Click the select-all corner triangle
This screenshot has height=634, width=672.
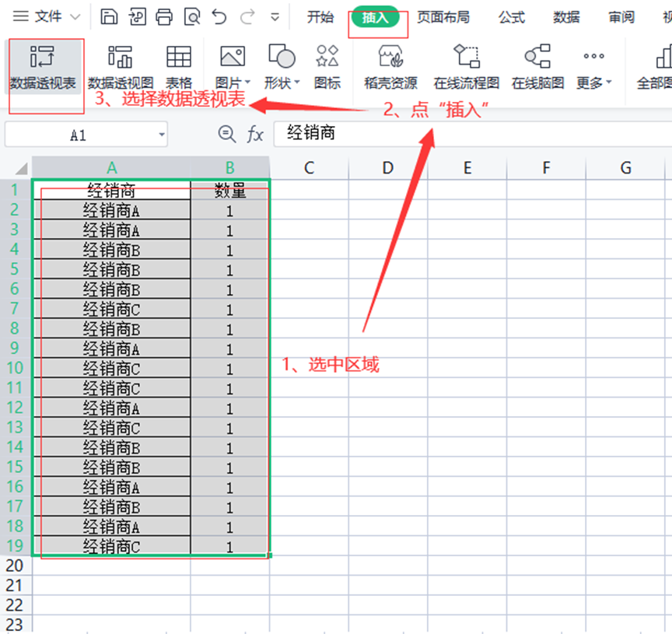coord(22,168)
